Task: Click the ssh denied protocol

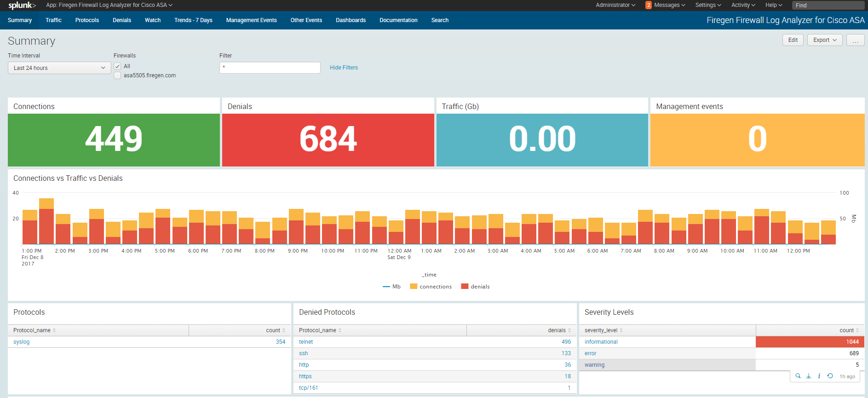Action: tap(303, 353)
